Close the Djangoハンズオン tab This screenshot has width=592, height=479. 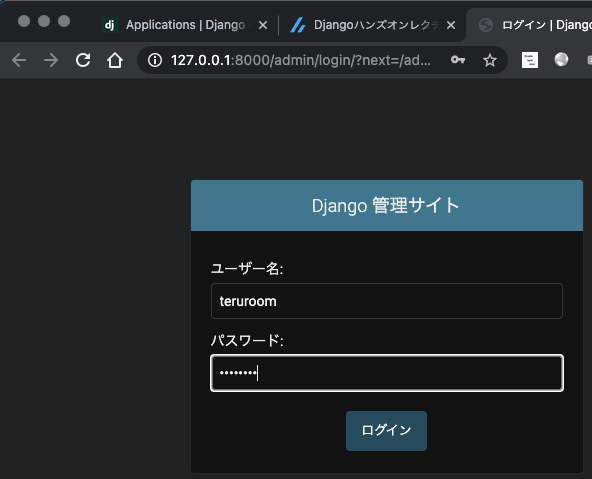pyautogui.click(x=450, y=25)
